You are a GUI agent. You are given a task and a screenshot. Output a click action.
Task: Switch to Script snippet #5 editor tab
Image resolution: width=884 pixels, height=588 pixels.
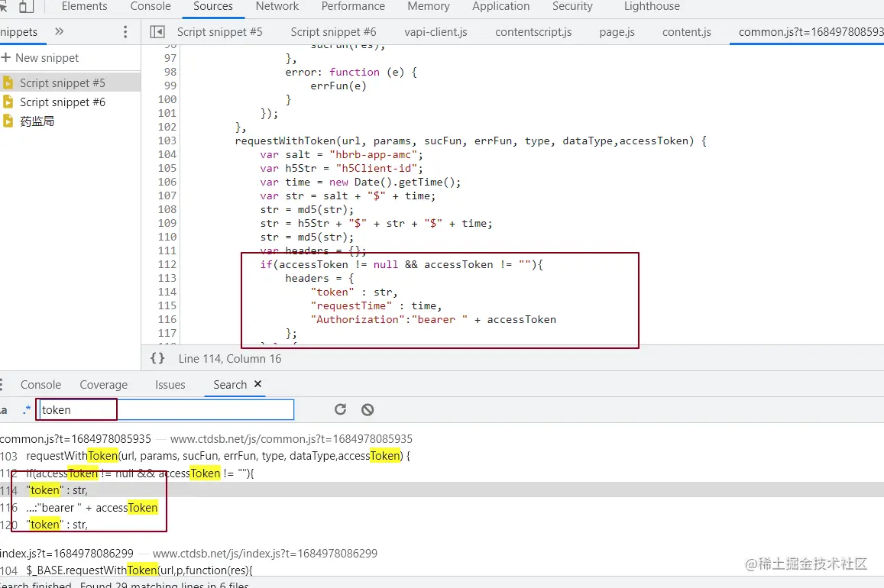point(219,32)
